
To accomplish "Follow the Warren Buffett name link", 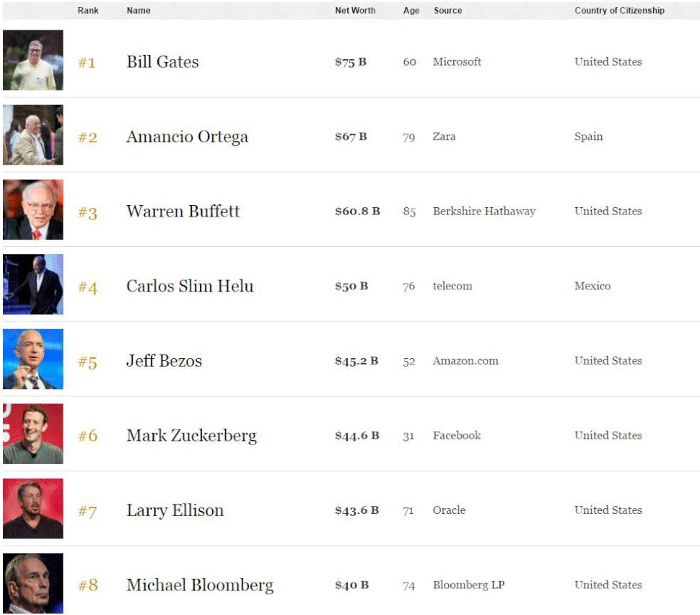I will click(x=183, y=211).
